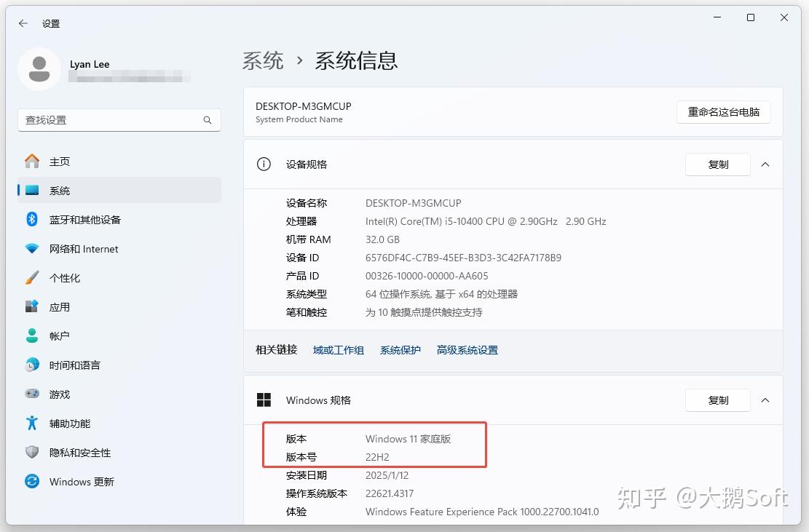Maximize the Settings window
Screen dimensions: 809x532
[751, 17]
